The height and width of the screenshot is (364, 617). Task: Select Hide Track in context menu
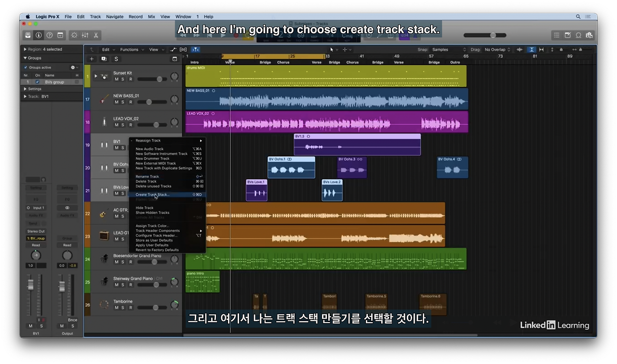(167, 208)
